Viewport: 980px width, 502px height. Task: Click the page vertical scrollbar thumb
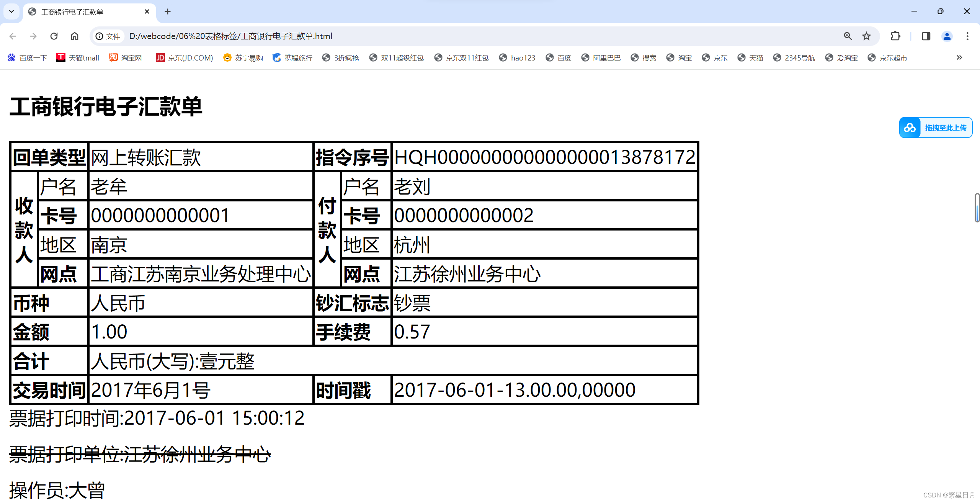pyautogui.click(x=977, y=208)
